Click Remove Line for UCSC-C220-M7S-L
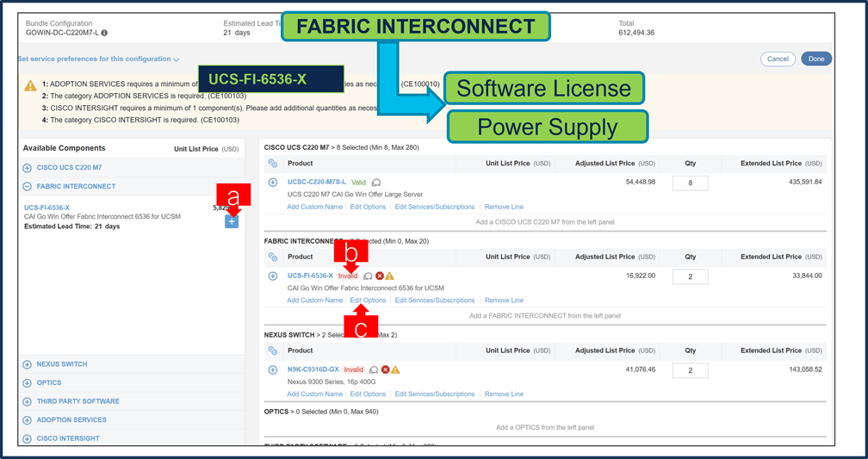 [x=505, y=207]
